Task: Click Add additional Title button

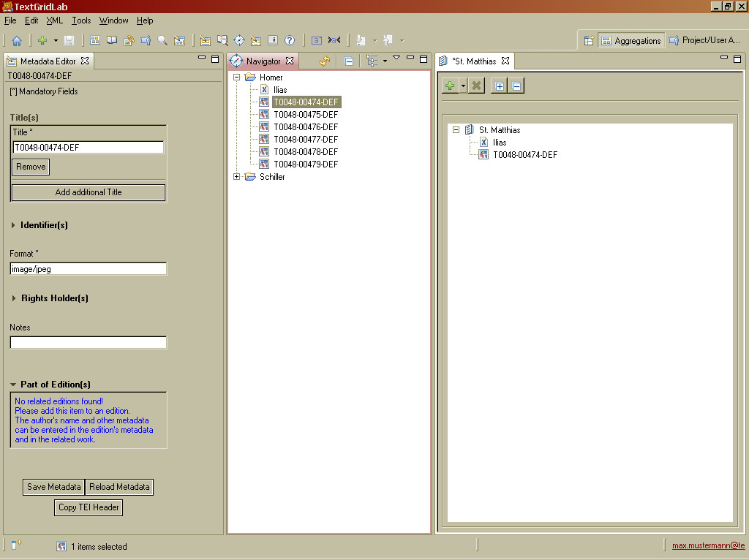Action: click(x=89, y=192)
